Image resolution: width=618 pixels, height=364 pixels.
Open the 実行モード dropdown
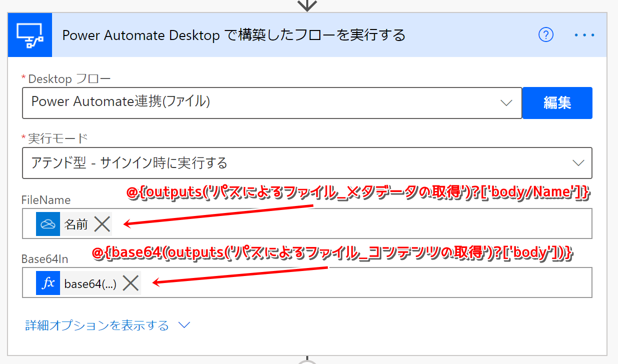click(x=307, y=163)
